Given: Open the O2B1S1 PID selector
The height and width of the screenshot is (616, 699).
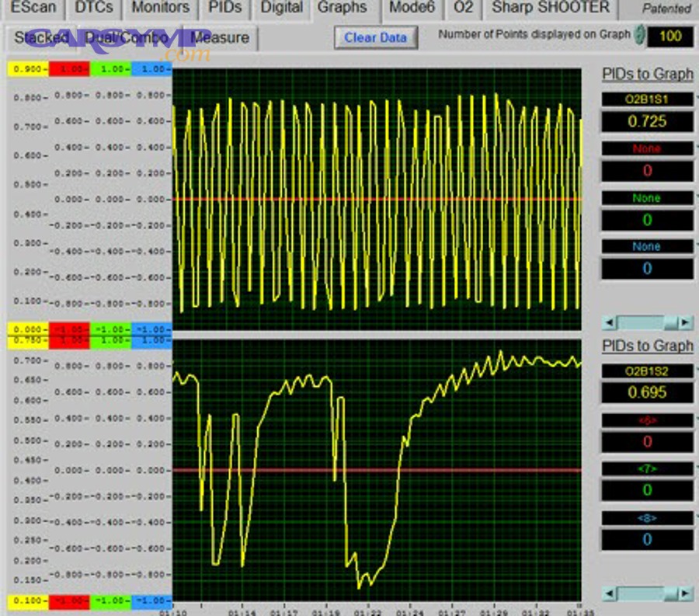Looking at the screenshot, I should (x=647, y=98).
